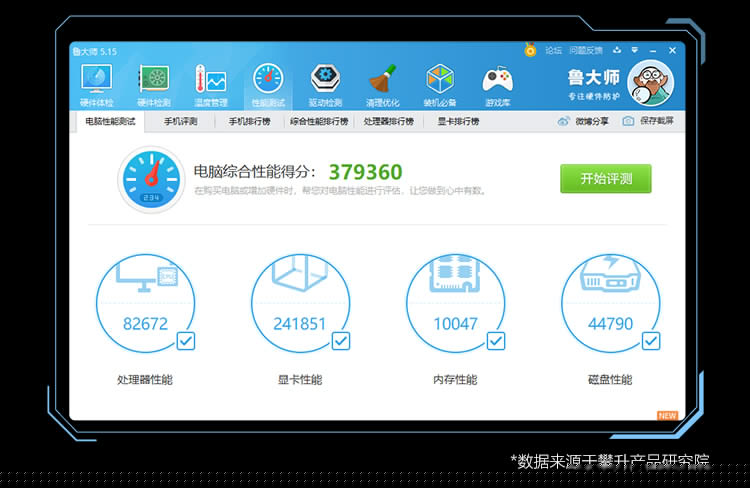750x488 pixels.
Task: Click the 处理器性能 label
Action: (x=145, y=379)
